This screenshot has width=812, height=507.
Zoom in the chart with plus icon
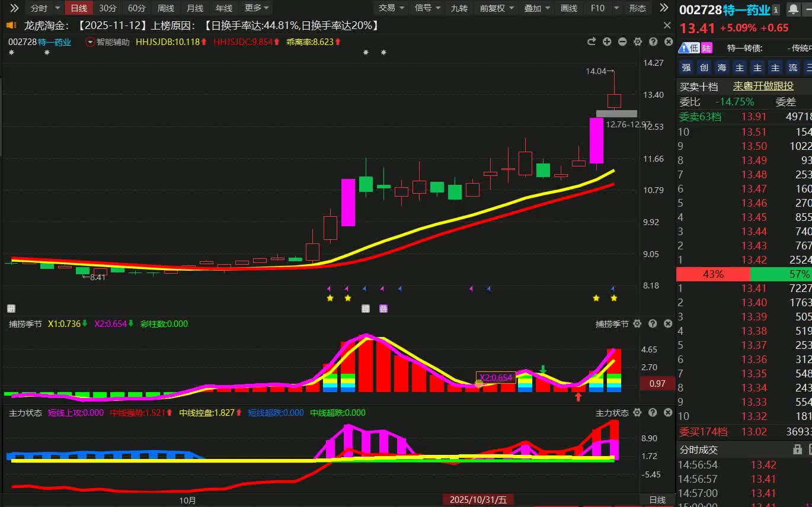pos(607,41)
